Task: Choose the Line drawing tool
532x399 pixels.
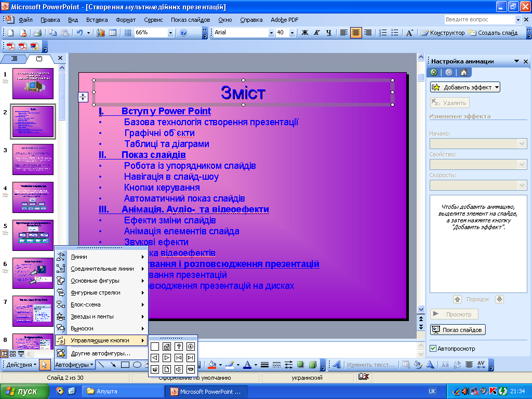Action: click(x=101, y=365)
